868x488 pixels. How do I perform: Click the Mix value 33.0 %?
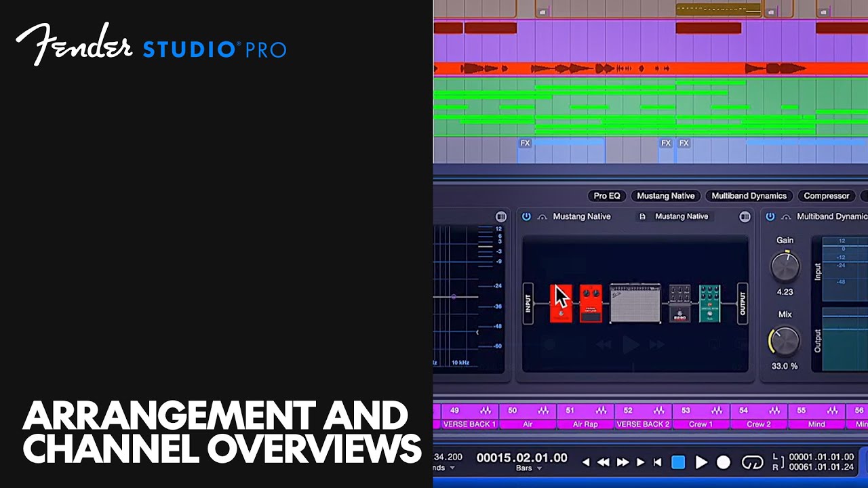point(785,367)
